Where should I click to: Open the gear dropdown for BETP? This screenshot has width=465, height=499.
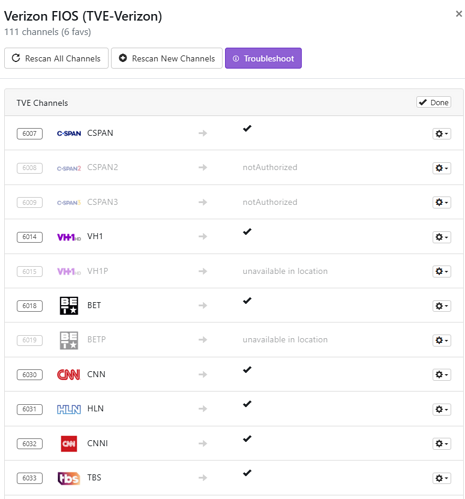442,340
